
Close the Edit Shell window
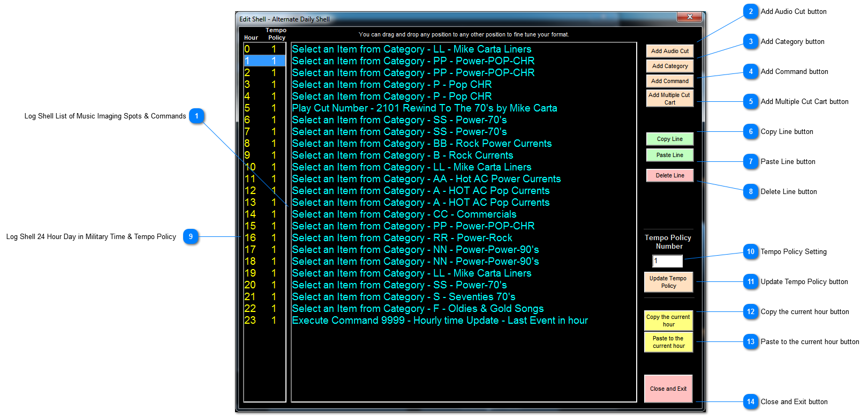690,17
